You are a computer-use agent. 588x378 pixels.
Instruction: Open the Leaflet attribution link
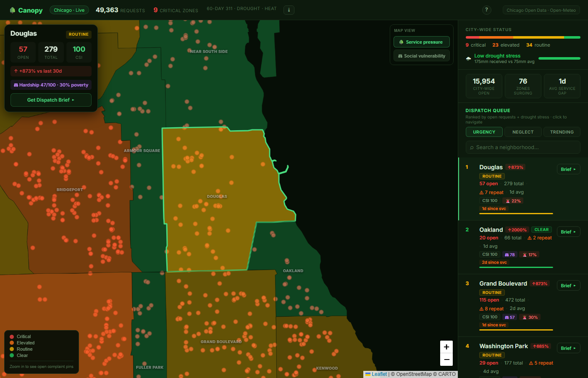[x=379, y=374]
